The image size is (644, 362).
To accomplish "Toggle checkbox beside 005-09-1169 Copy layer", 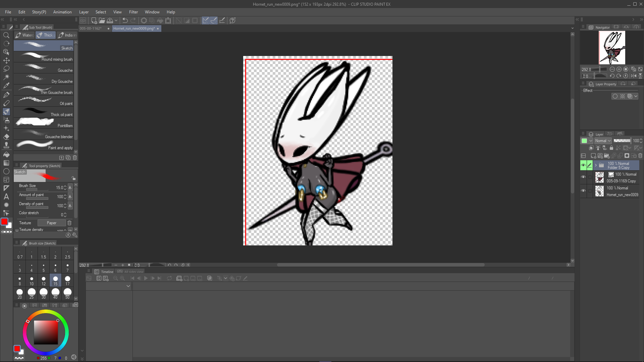I will pyautogui.click(x=590, y=177).
